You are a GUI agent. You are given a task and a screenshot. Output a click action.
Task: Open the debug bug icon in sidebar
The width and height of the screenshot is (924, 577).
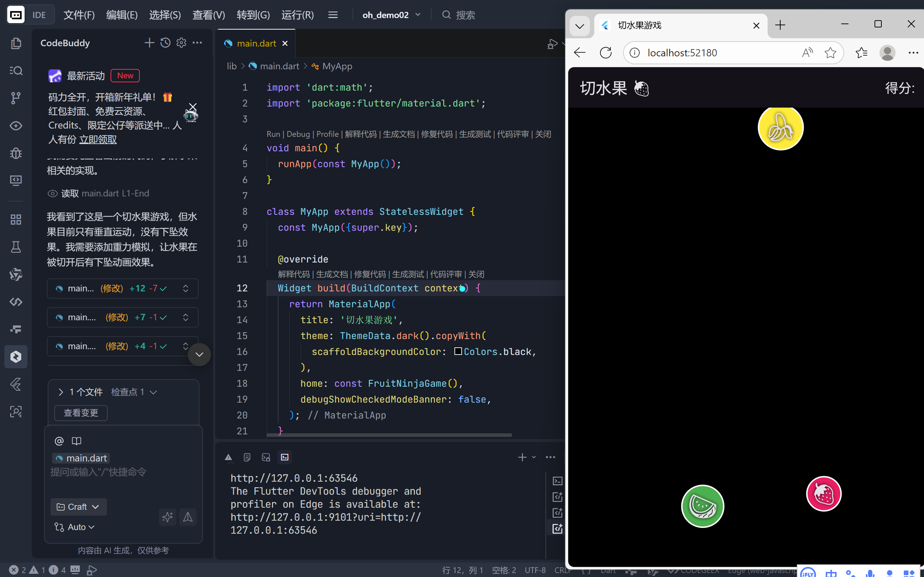click(16, 153)
